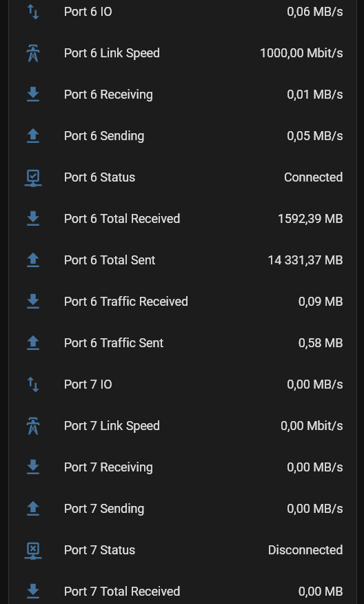
Task: Select the Port 7 Receiving row label
Action: [108, 467]
